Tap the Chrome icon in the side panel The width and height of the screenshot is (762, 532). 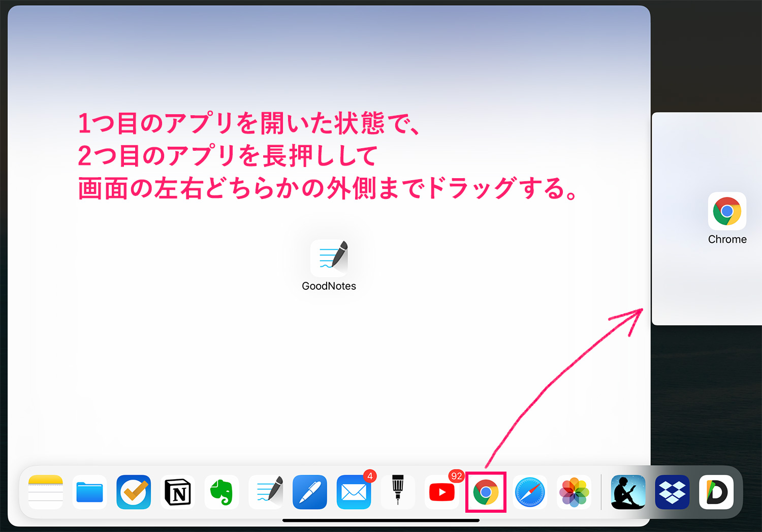[x=727, y=211]
